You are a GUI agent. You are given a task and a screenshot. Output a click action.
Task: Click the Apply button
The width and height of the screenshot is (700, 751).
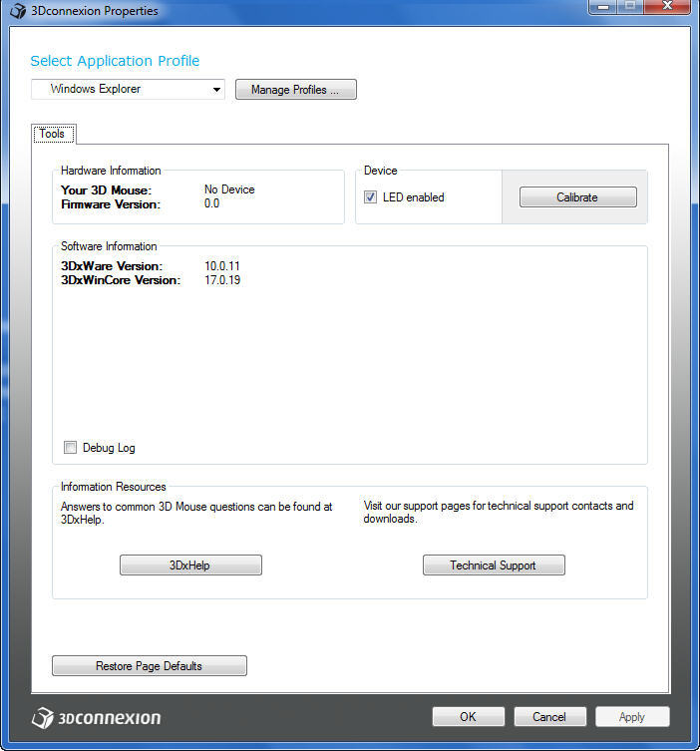(632, 716)
